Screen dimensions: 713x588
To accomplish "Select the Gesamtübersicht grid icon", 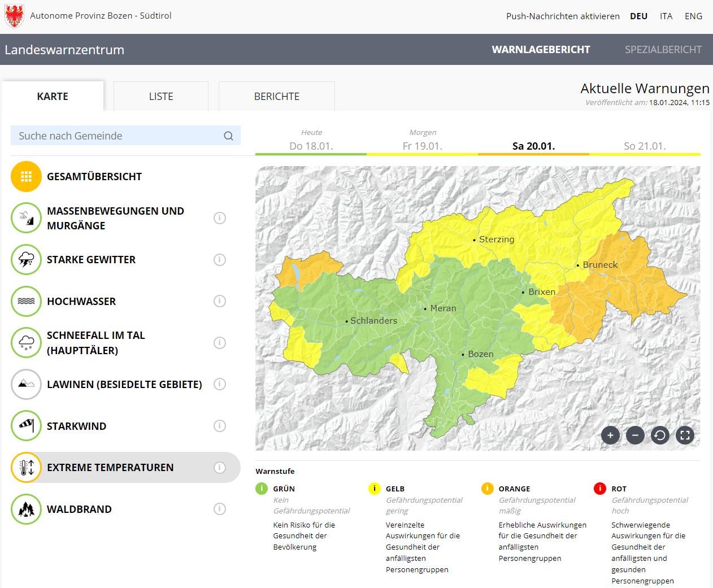I will [x=26, y=177].
